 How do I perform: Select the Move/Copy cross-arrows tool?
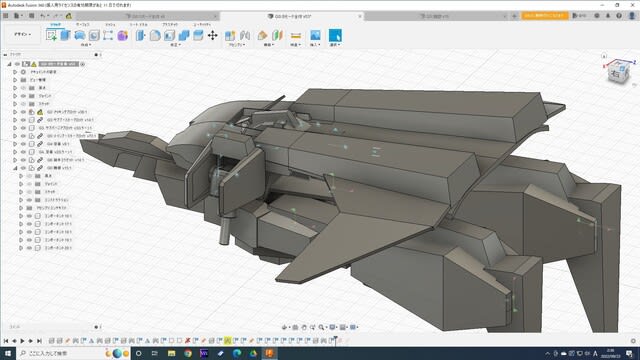(213, 36)
